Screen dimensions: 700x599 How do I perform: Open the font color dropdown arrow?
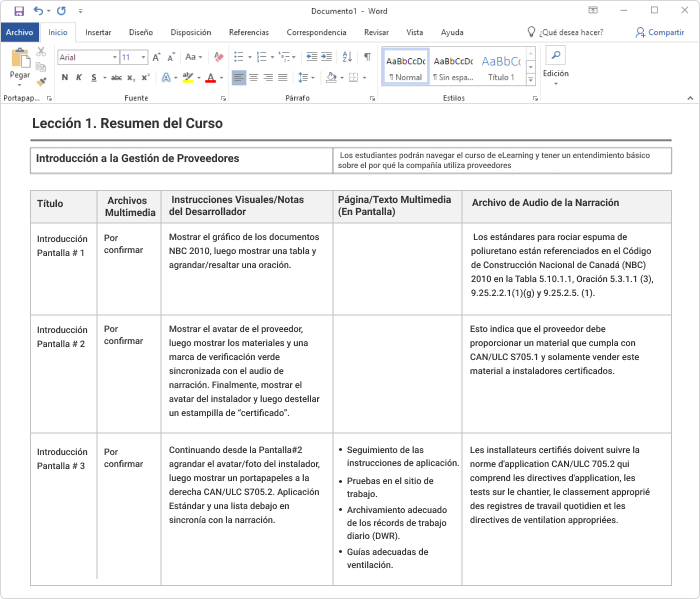point(221,78)
